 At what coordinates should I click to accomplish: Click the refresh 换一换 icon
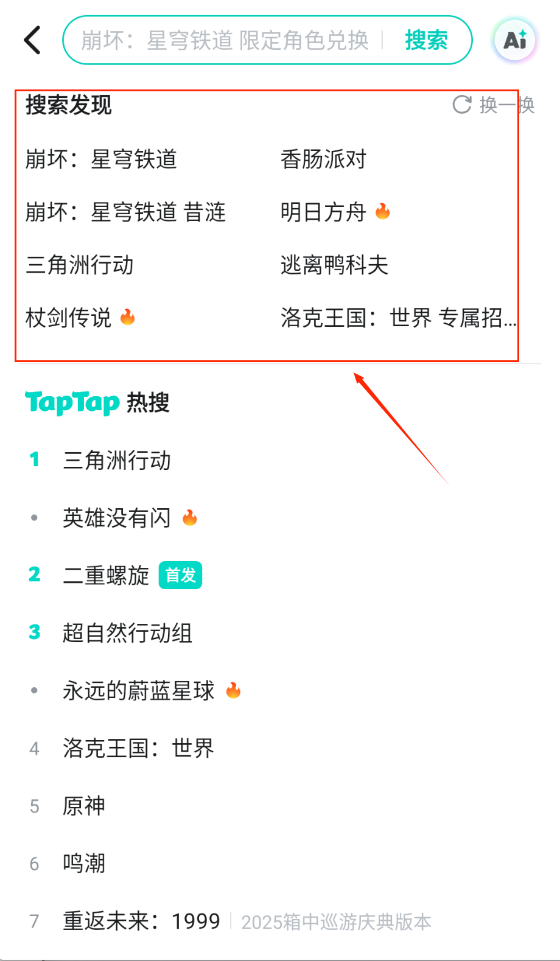click(x=463, y=105)
